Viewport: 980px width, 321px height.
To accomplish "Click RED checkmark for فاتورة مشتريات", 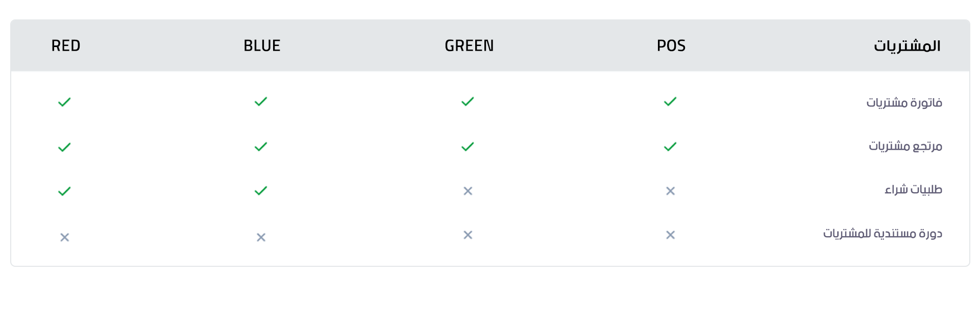I will pos(64,102).
